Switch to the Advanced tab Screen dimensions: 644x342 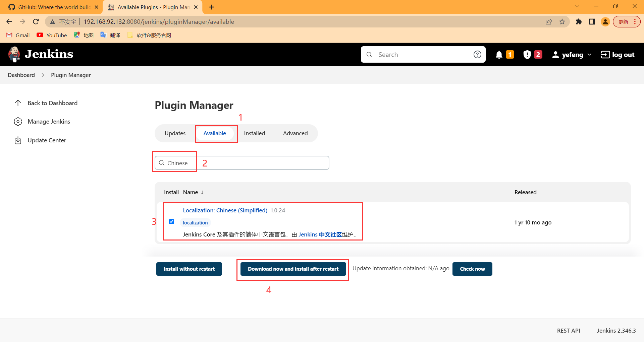tap(295, 133)
